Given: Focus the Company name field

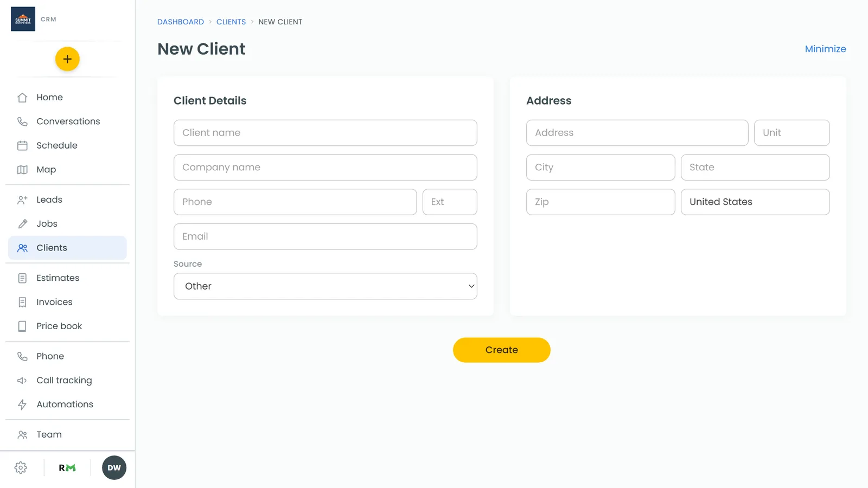Looking at the screenshot, I should click(325, 168).
